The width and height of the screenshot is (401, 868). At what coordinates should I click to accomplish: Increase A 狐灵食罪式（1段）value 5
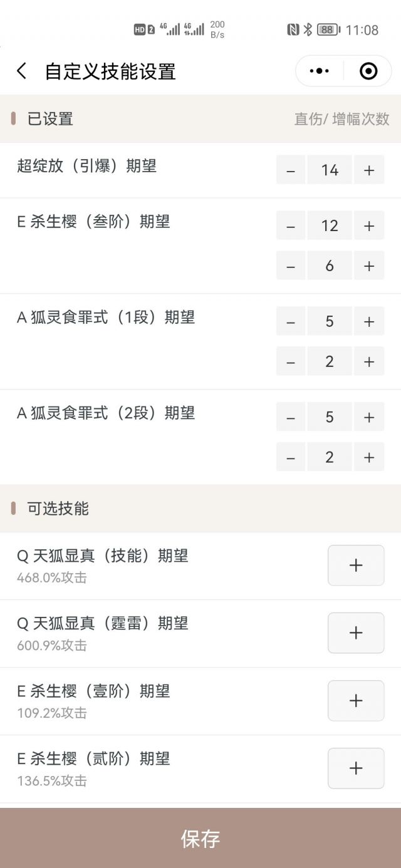(369, 321)
